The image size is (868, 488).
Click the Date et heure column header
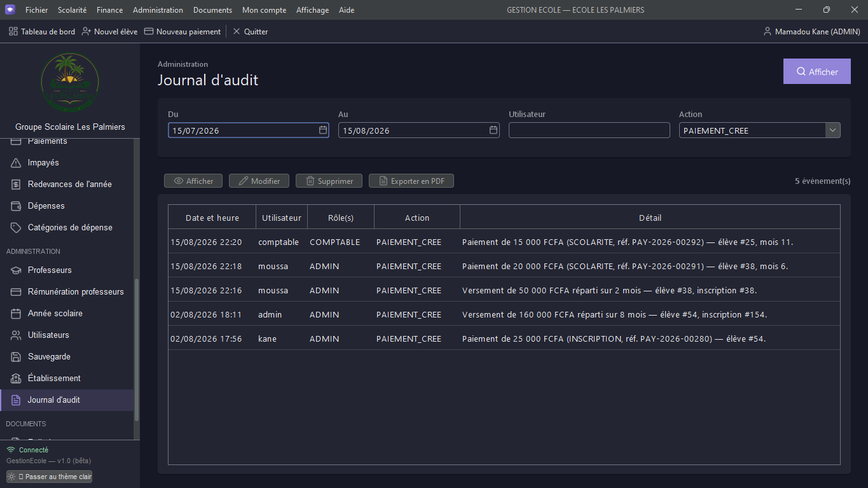(212, 218)
